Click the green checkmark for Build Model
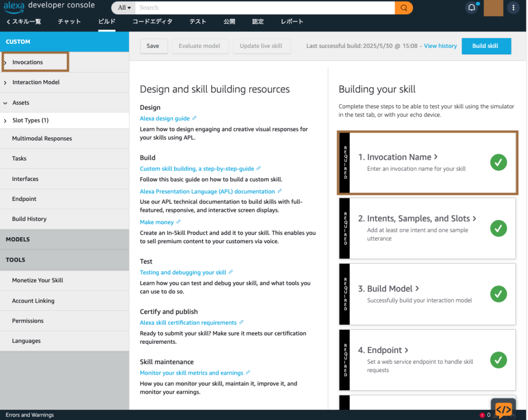Viewport: 528px width, 420px height. [x=499, y=294]
